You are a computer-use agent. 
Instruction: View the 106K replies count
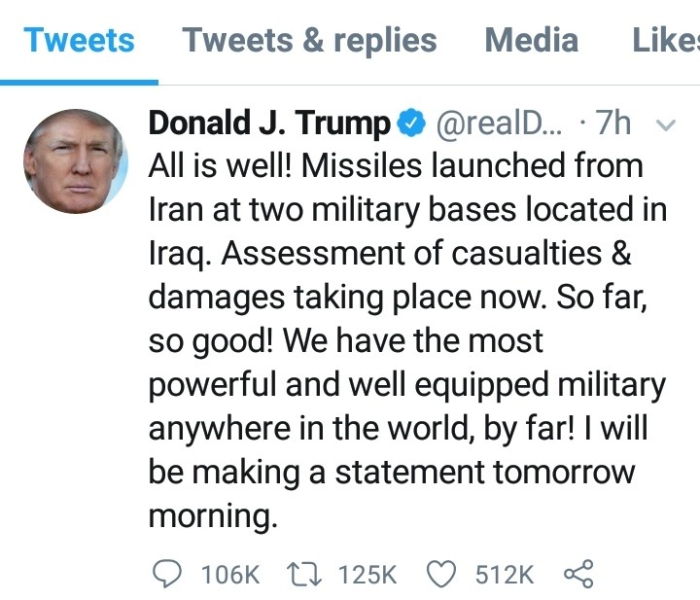pyautogui.click(x=229, y=574)
